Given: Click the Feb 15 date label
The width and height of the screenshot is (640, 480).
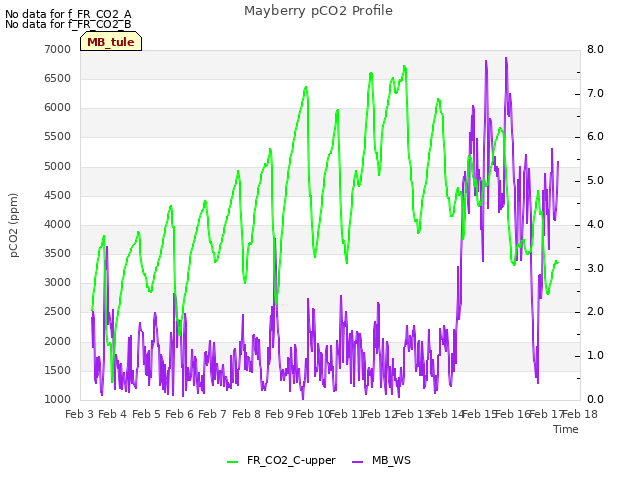Looking at the screenshot, I should coord(480,414).
